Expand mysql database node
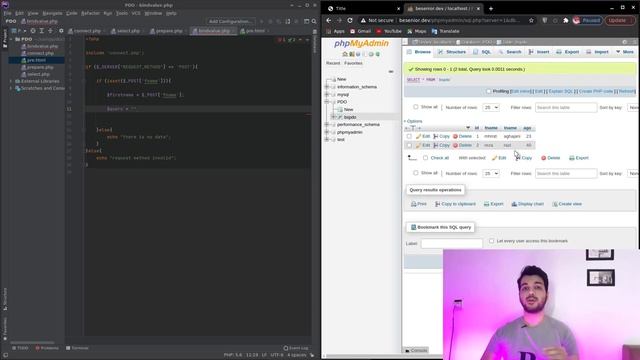Image resolution: width=640 pixels, height=360 pixels. 327,95
